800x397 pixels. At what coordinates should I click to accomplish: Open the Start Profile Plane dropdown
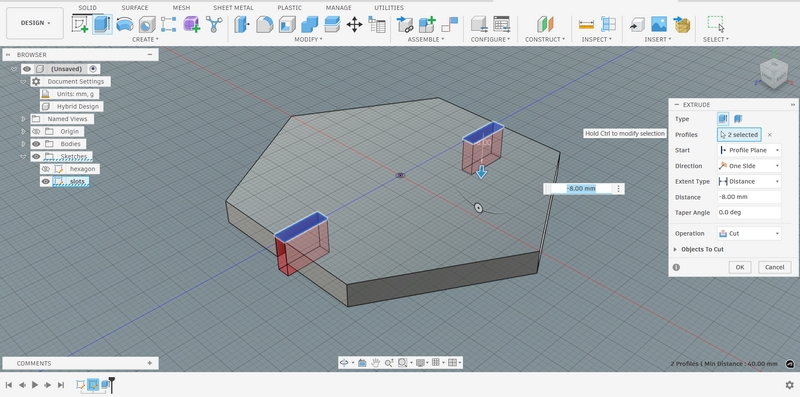[x=749, y=150]
